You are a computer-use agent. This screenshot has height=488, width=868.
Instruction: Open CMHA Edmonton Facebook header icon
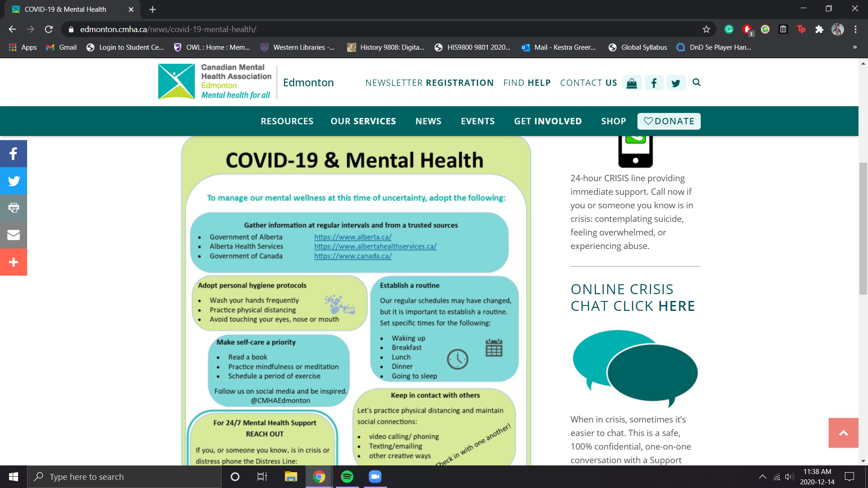[x=654, y=83]
